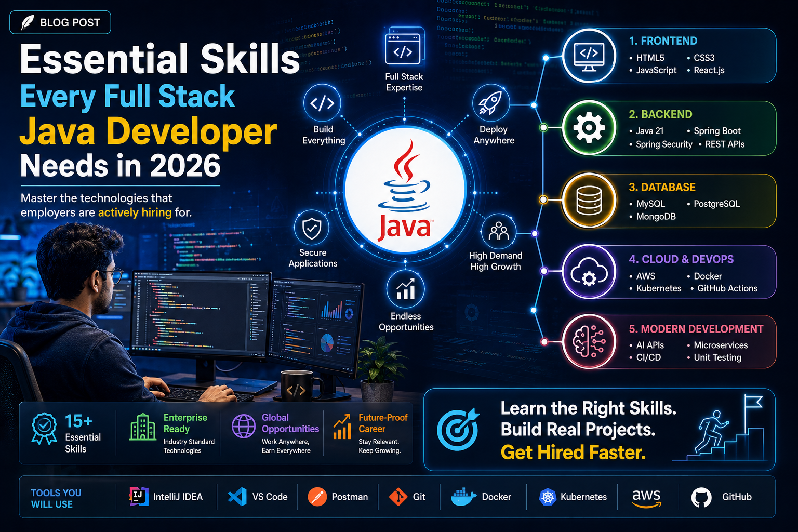This screenshot has height=532, width=798.
Task: Click the Cloud & DevOps cloud-gear icon
Action: click(x=589, y=272)
